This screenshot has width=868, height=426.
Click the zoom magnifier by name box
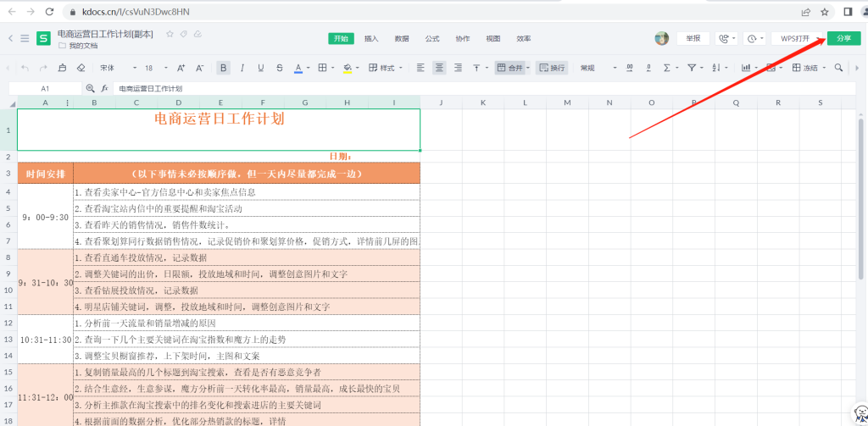[x=90, y=88]
